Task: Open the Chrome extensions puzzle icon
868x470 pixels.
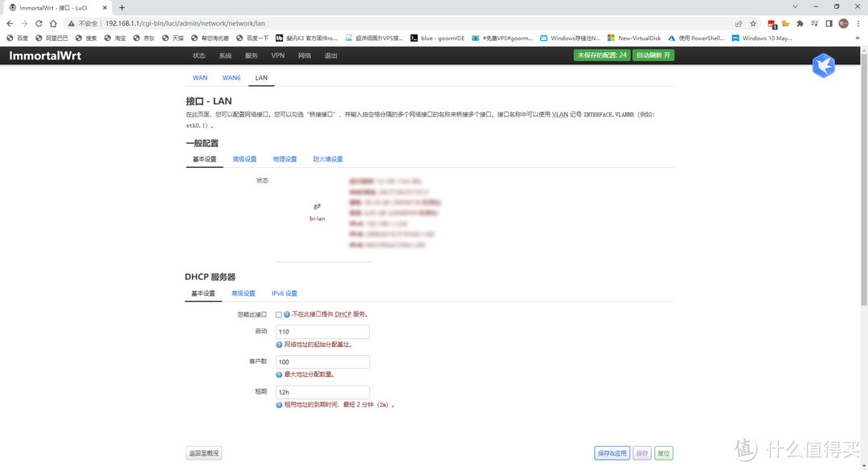Action: point(800,23)
